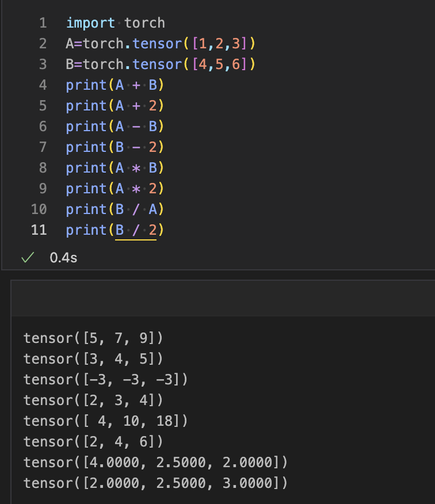Screen dimensions: 435x504
Task: Click the print(B / A) statement
Action: pyautogui.click(x=115, y=209)
